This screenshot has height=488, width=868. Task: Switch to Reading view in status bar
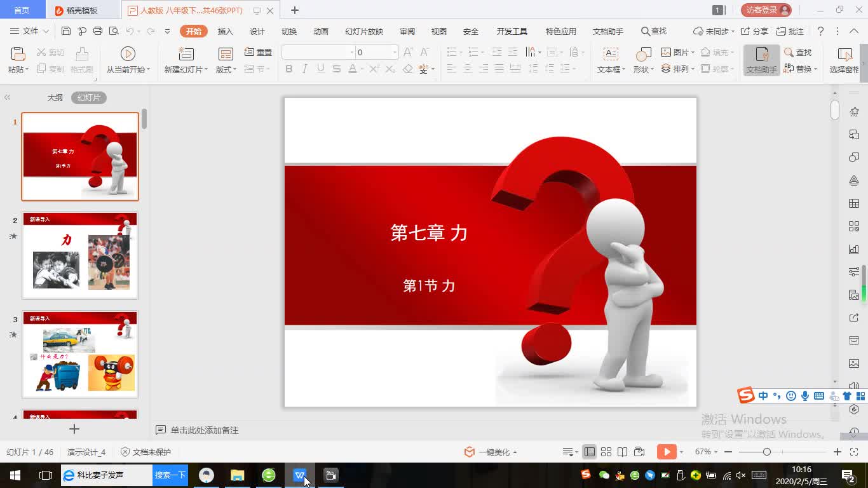[x=622, y=452]
